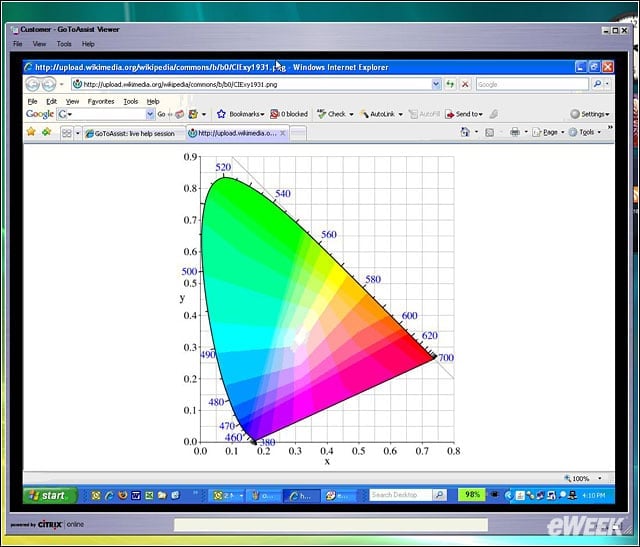Open the Favorites menu in Internet Explorer

101,101
